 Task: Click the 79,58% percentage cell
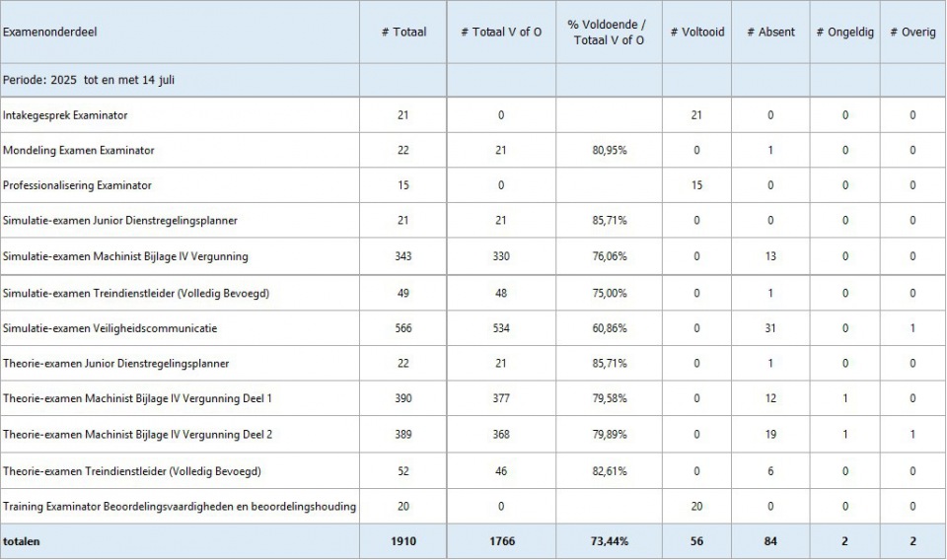click(610, 398)
